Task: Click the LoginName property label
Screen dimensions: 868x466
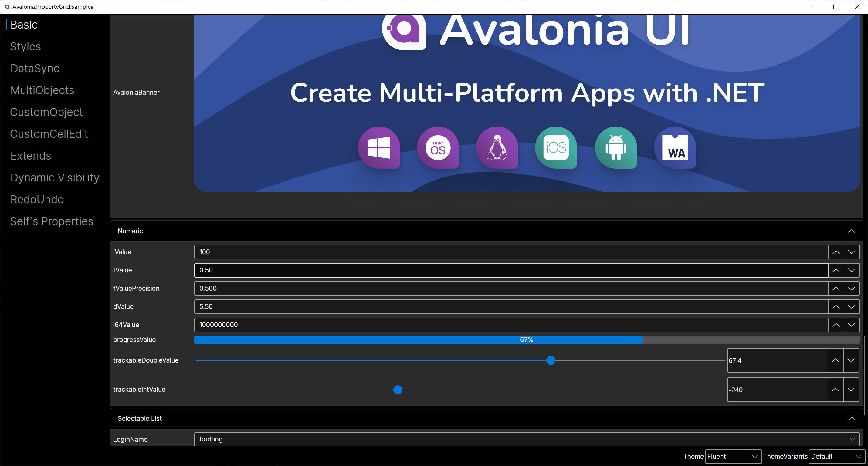Action: 130,439
